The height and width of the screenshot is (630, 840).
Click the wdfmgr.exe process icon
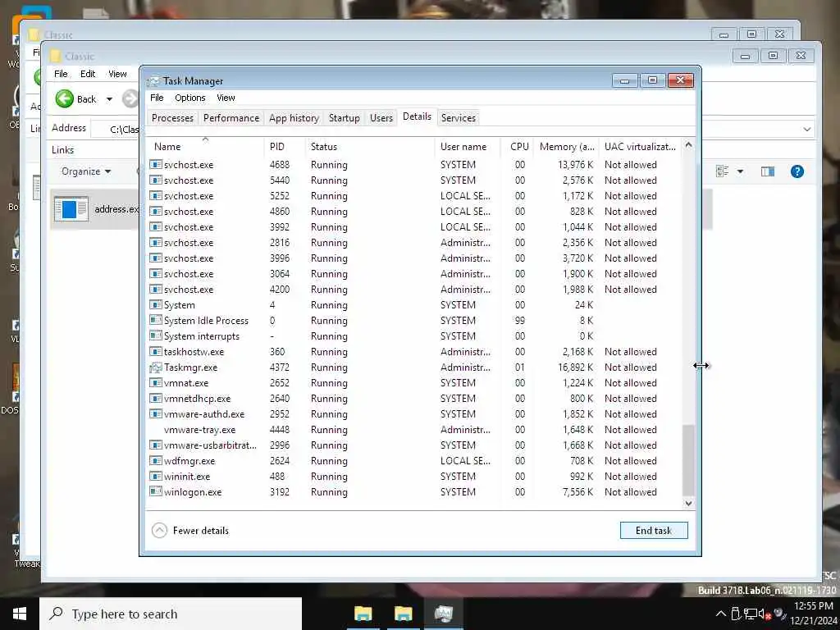point(155,461)
